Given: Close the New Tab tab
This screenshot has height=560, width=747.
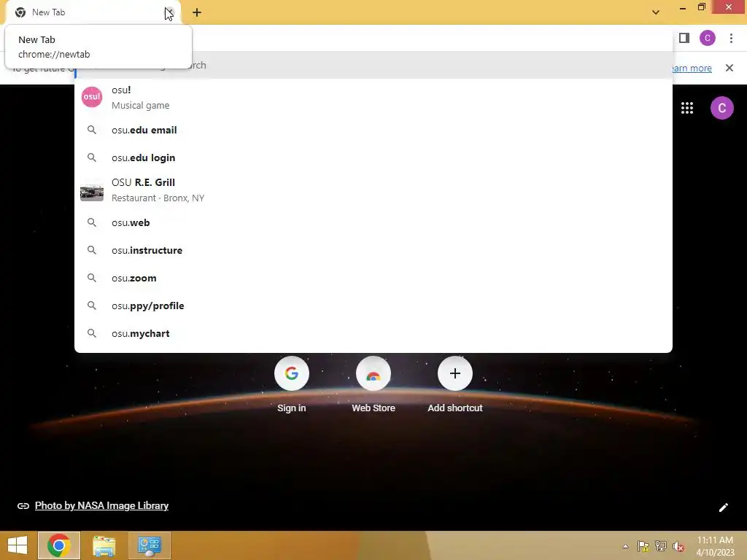Looking at the screenshot, I should click(x=169, y=12).
